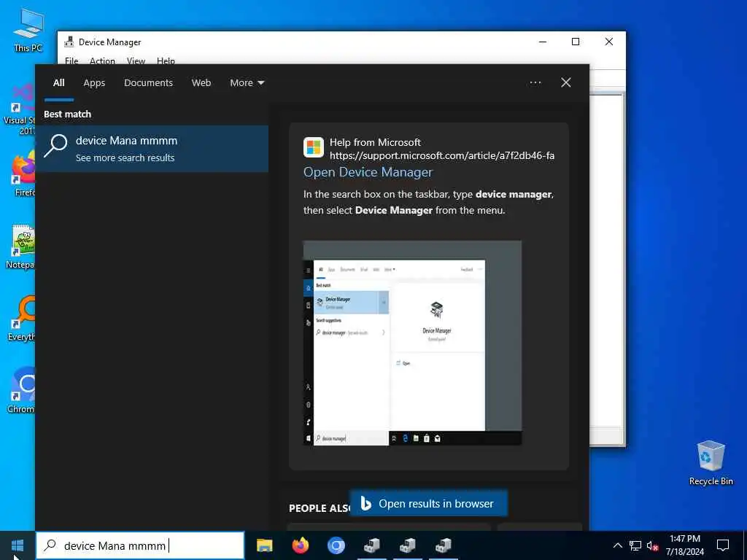Open the Recycle Bin desktop icon
Viewport: 747px width, 560px height.
tap(711, 462)
